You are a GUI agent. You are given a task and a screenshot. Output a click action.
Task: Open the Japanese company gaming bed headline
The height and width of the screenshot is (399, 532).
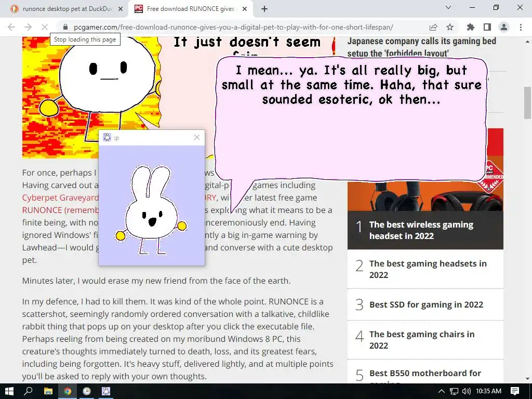coord(421,47)
